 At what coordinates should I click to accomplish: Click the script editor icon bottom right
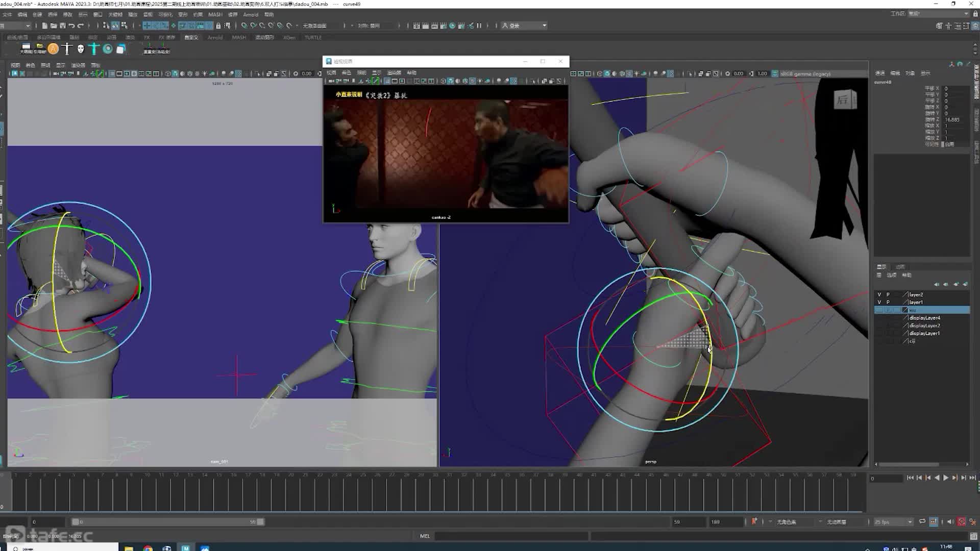tap(973, 536)
